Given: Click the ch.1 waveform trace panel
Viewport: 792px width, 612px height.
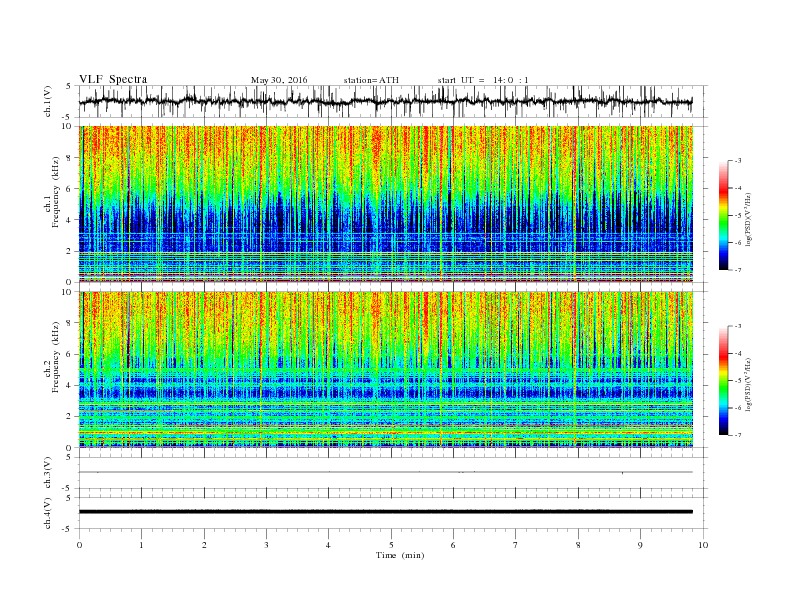Looking at the screenshot, I should pos(393,101).
